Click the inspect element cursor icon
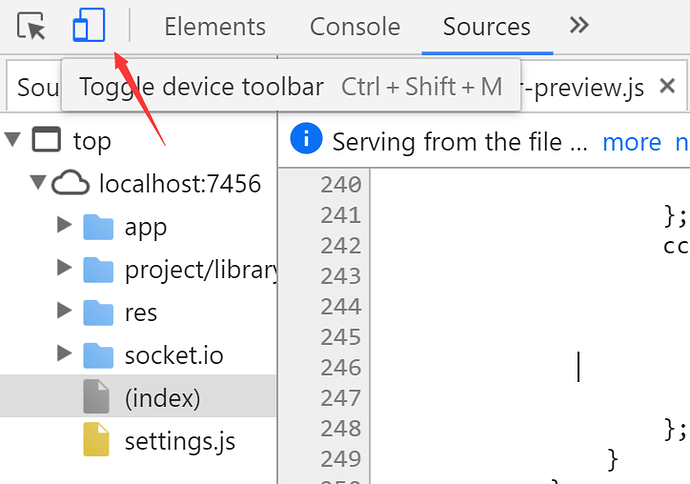 pos(33,26)
